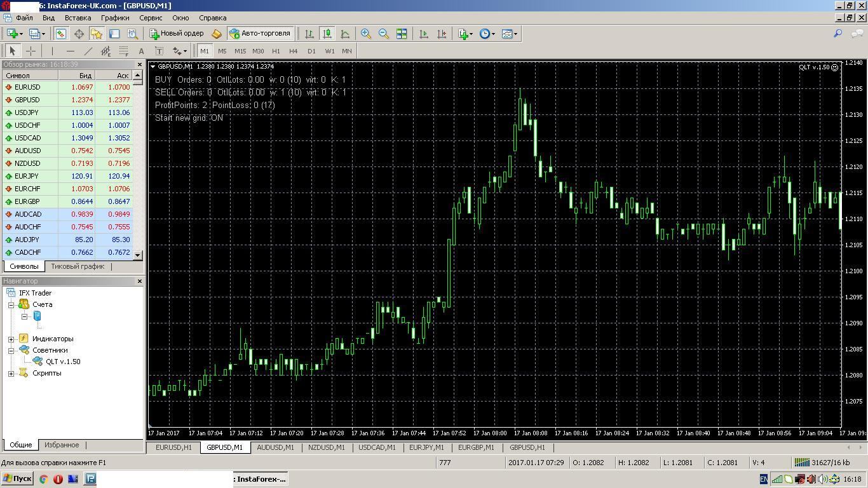This screenshot has width=868, height=488.
Task: Toggle the Data Window crosshair-circle icon
Action: tap(79, 34)
